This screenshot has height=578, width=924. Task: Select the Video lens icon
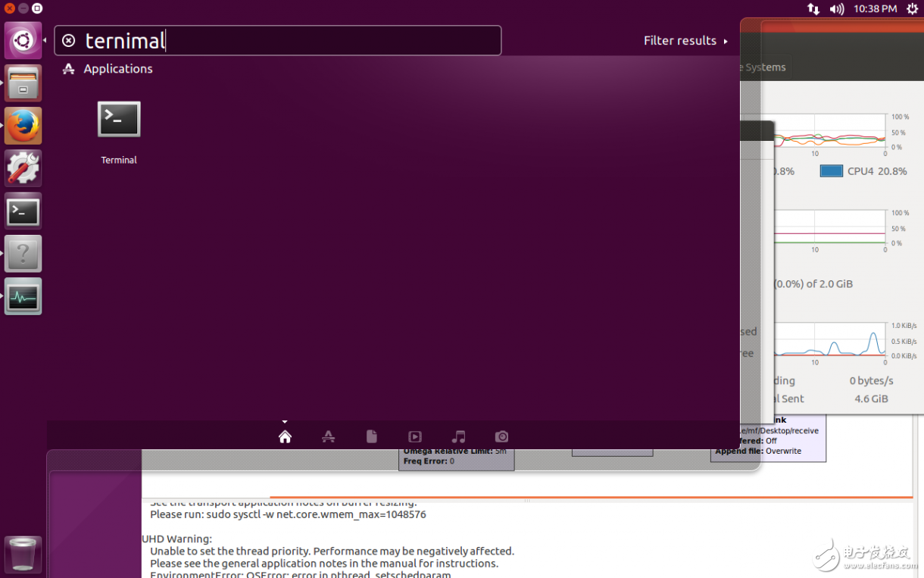pos(415,436)
